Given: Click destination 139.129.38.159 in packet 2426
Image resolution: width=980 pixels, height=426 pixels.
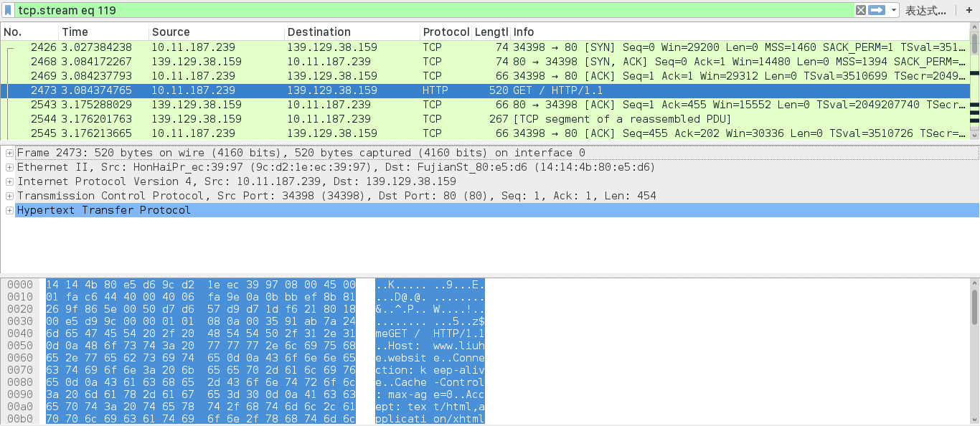Looking at the screenshot, I should click(332, 47).
